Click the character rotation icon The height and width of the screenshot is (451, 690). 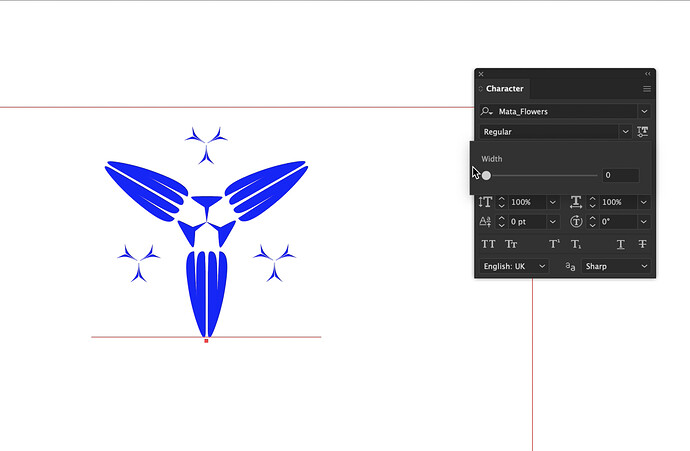click(x=576, y=222)
